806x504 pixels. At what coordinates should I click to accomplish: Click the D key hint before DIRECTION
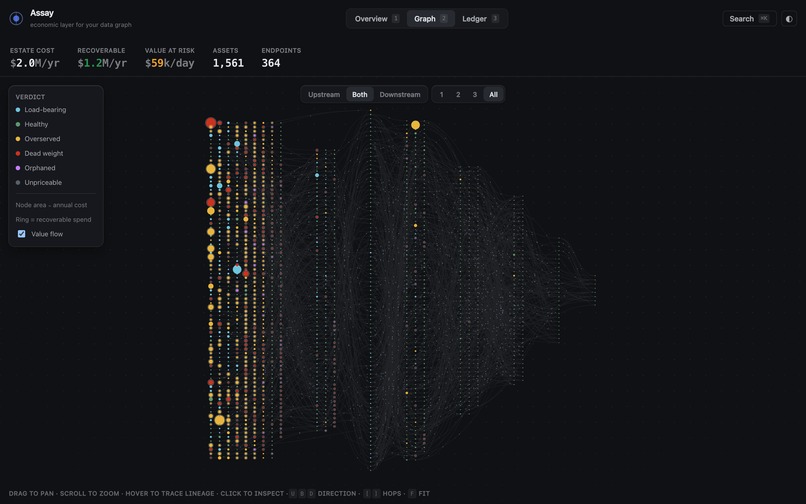311,494
